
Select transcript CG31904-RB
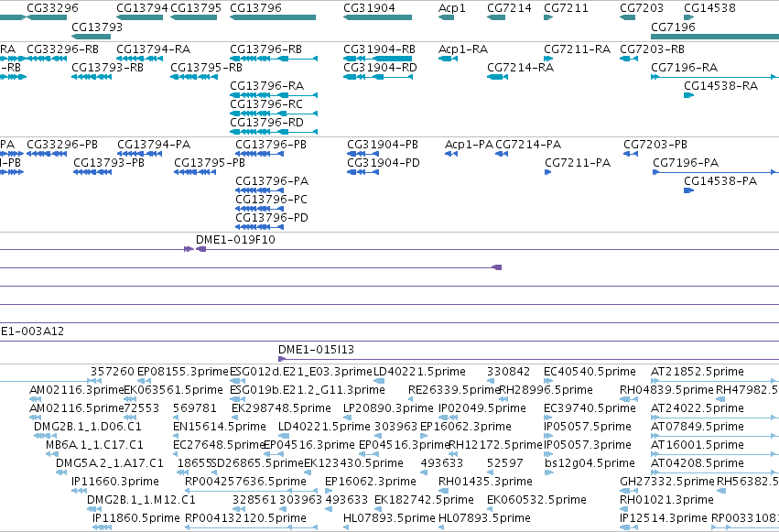[377, 59]
